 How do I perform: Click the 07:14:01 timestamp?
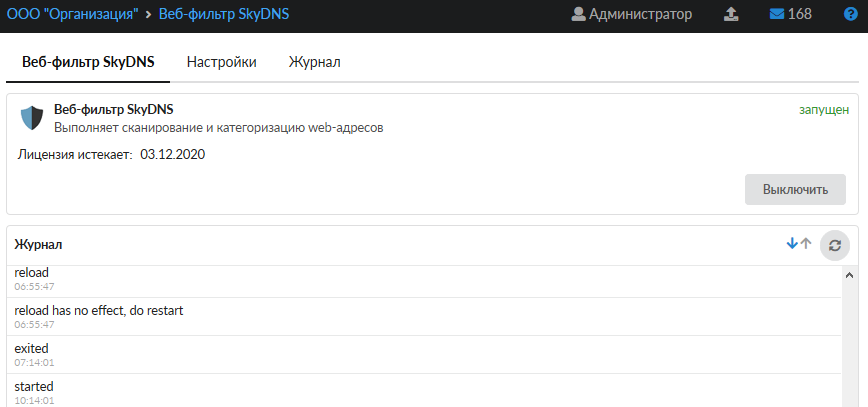(x=34, y=363)
